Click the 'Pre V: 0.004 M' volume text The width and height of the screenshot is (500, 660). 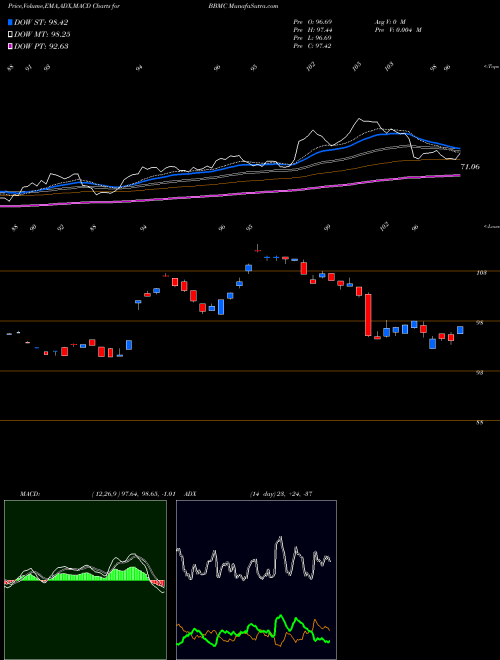397,30
